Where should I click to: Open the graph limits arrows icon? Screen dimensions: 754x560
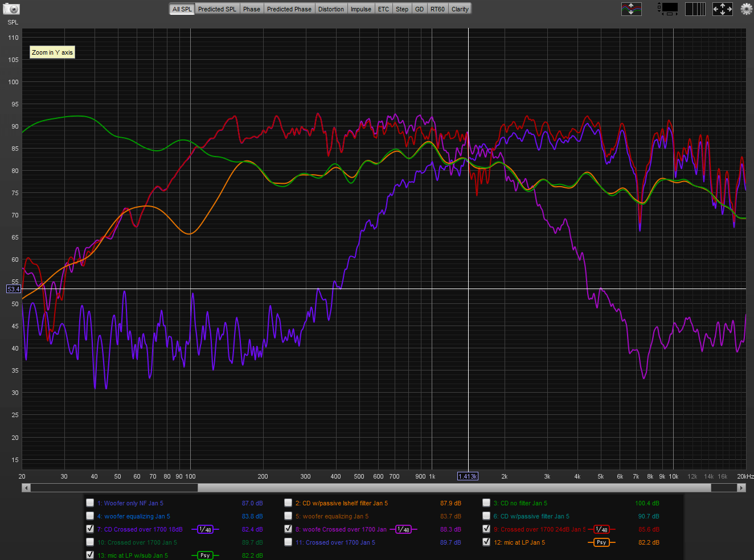pyautogui.click(x=722, y=9)
